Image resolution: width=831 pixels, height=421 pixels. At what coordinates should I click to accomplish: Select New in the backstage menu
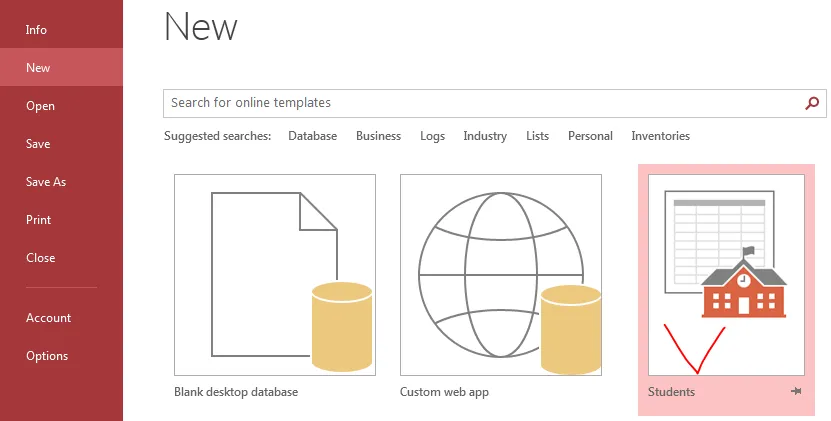pyautogui.click(x=38, y=68)
